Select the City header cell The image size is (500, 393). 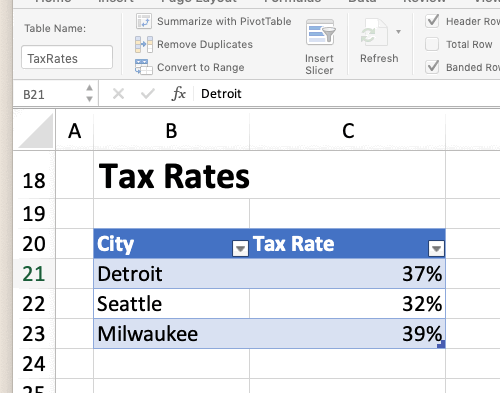click(171, 244)
